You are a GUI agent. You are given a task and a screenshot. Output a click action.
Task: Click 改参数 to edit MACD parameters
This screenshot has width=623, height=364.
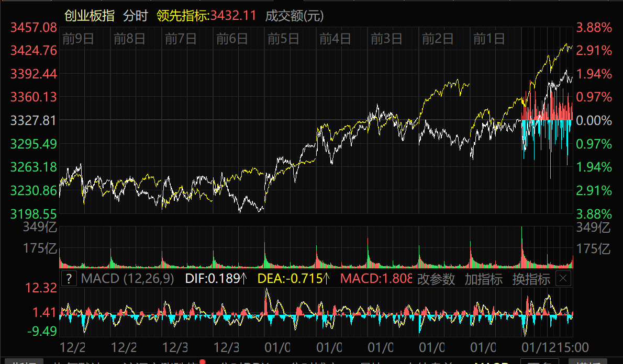(x=436, y=279)
